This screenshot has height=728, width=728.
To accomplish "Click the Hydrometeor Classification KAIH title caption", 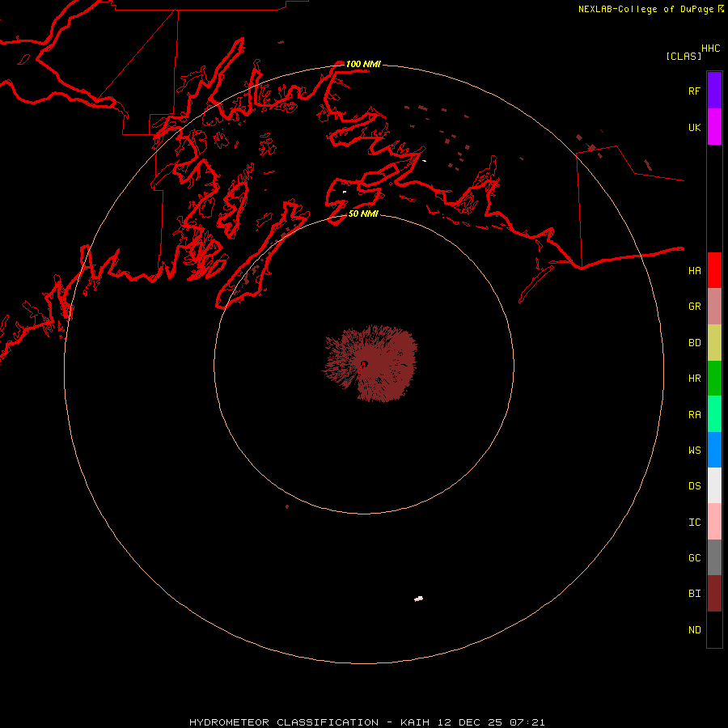I will 366,722.
